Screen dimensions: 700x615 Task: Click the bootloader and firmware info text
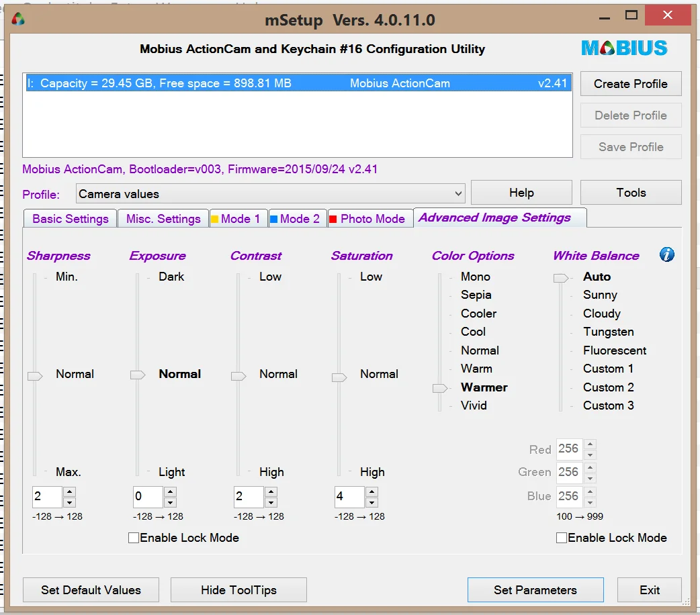click(x=200, y=169)
